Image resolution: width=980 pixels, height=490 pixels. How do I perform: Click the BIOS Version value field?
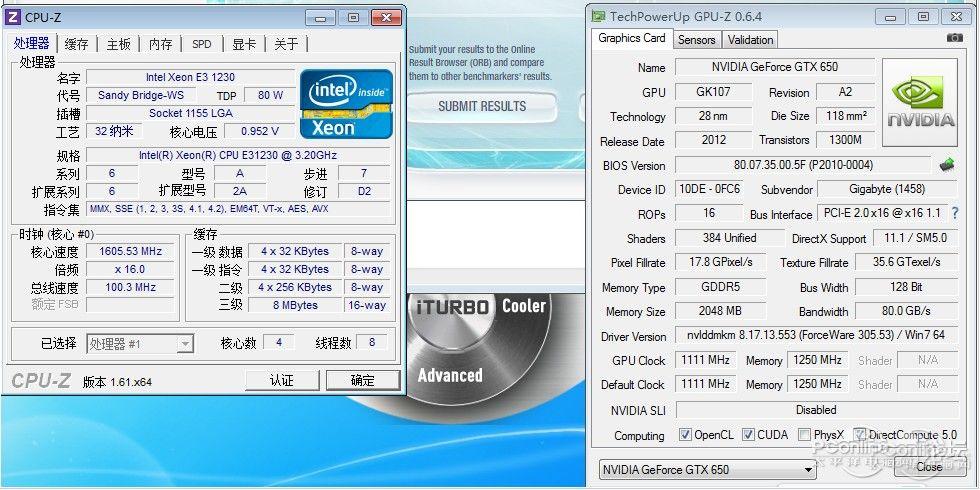(x=804, y=165)
